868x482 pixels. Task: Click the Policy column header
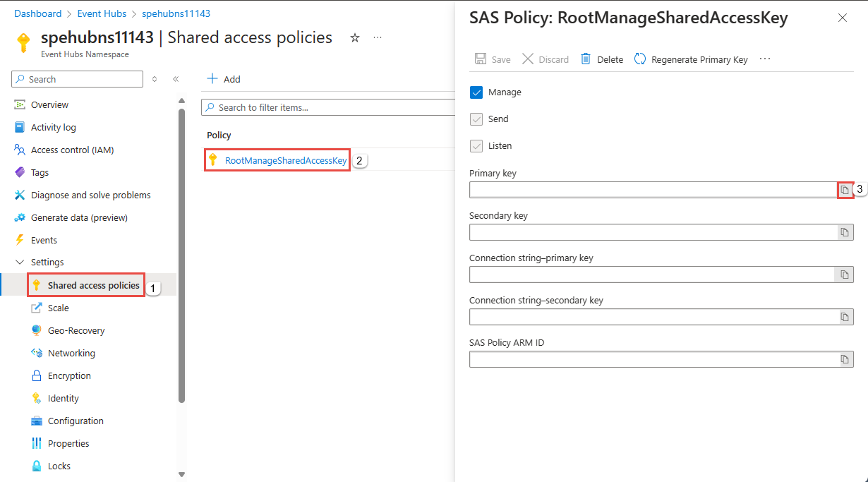219,135
